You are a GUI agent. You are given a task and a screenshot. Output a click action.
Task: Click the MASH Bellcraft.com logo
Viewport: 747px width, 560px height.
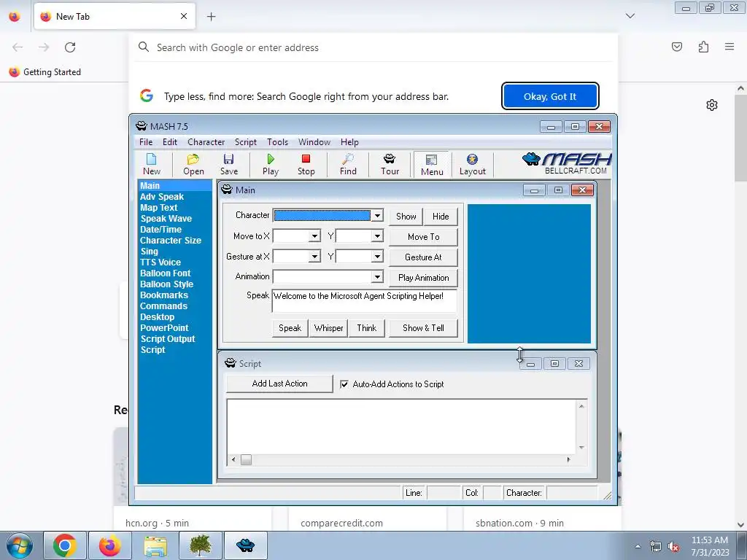pyautogui.click(x=566, y=164)
